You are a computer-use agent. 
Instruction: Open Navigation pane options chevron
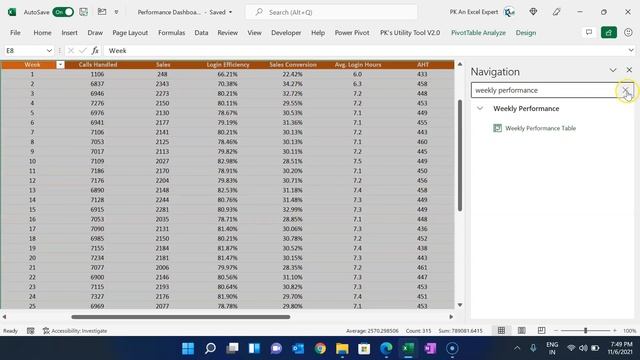pyautogui.click(x=613, y=70)
